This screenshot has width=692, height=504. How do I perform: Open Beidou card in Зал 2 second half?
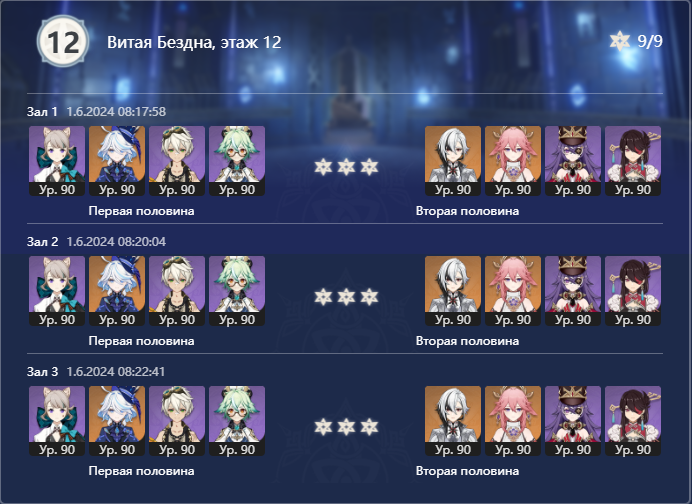[x=633, y=291]
